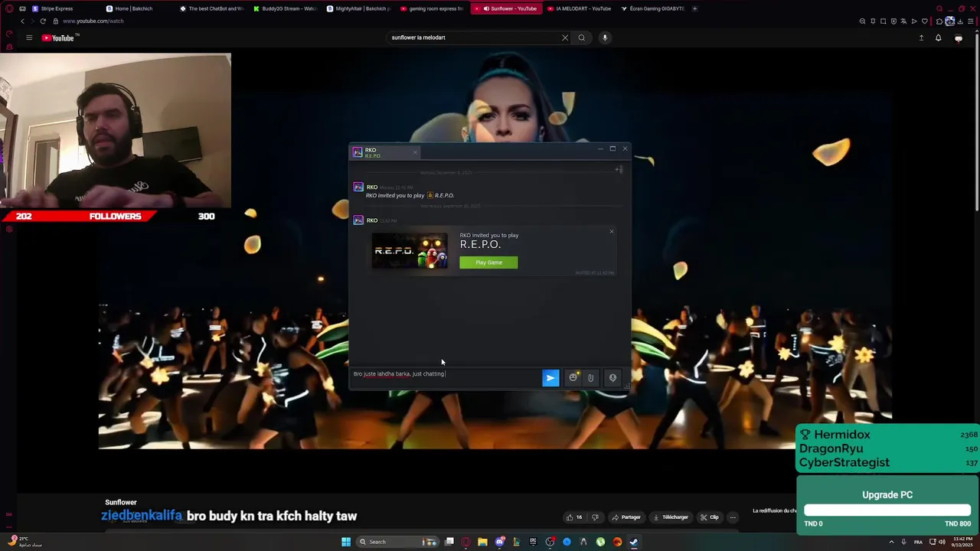The image size is (980, 551).
Task: Switch to gaming room express tab
Action: point(432,8)
